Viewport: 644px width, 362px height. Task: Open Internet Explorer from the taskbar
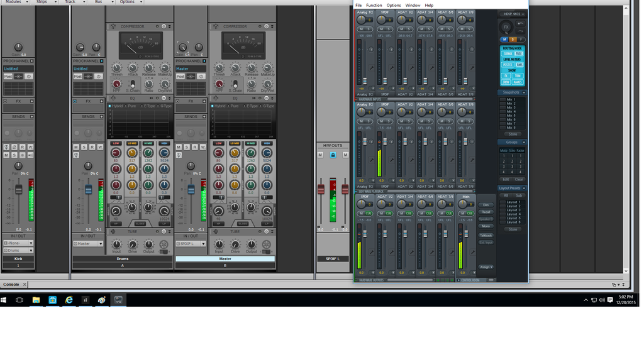(69, 300)
